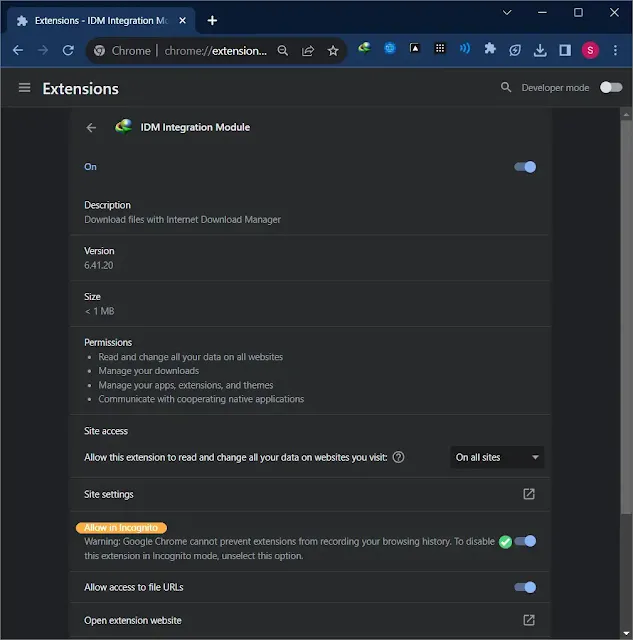Image resolution: width=633 pixels, height=640 pixels.
Task: Click Communicate with cooperating native applications text
Action: tap(201, 399)
